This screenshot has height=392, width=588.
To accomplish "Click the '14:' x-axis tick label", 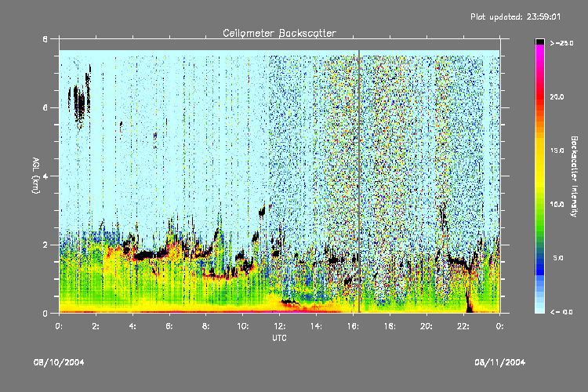I will click(x=316, y=326).
